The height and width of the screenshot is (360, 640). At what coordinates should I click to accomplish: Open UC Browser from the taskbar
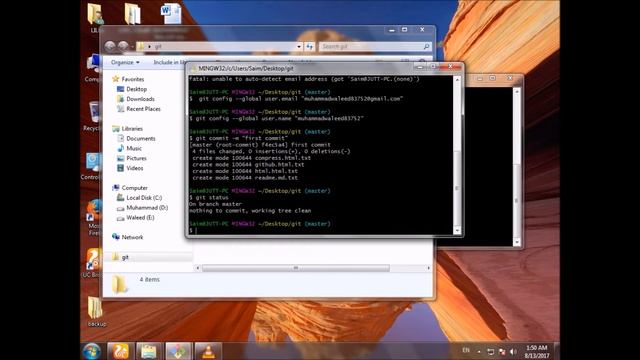coord(120,351)
